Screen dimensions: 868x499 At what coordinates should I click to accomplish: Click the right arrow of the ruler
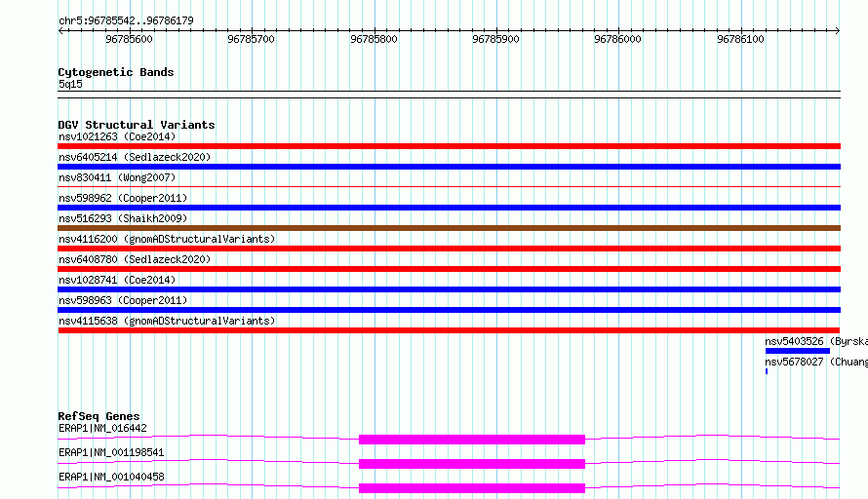click(x=838, y=31)
